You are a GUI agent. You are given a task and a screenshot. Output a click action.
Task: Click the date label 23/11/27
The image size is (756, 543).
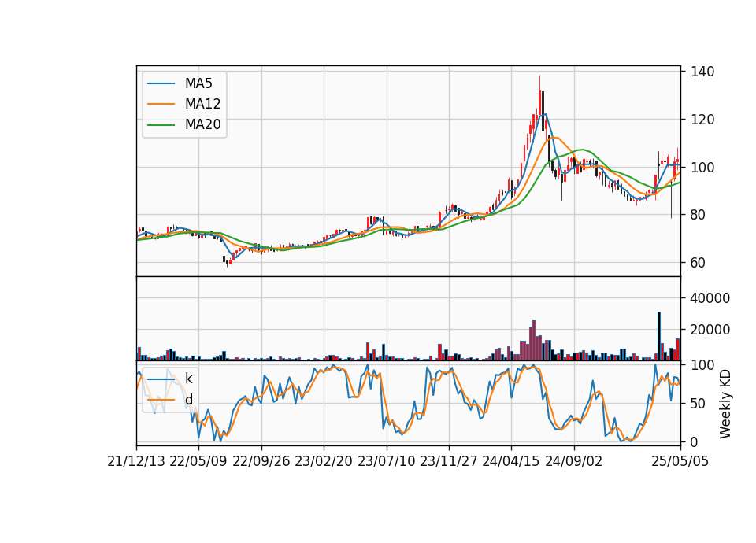449,461
